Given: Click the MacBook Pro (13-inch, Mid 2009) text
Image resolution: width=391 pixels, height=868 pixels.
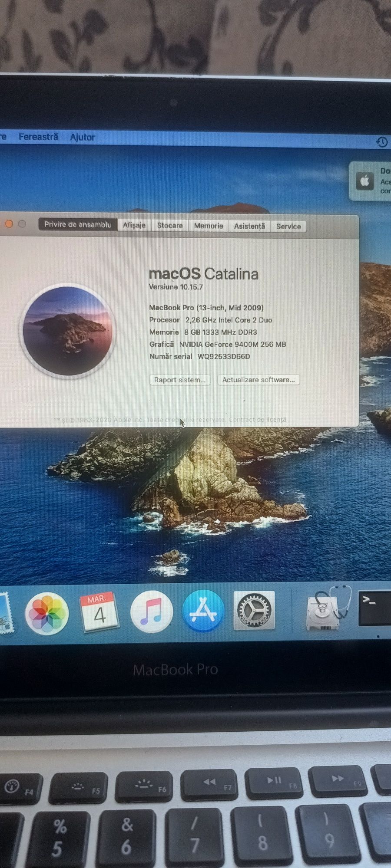Looking at the screenshot, I should (x=206, y=308).
